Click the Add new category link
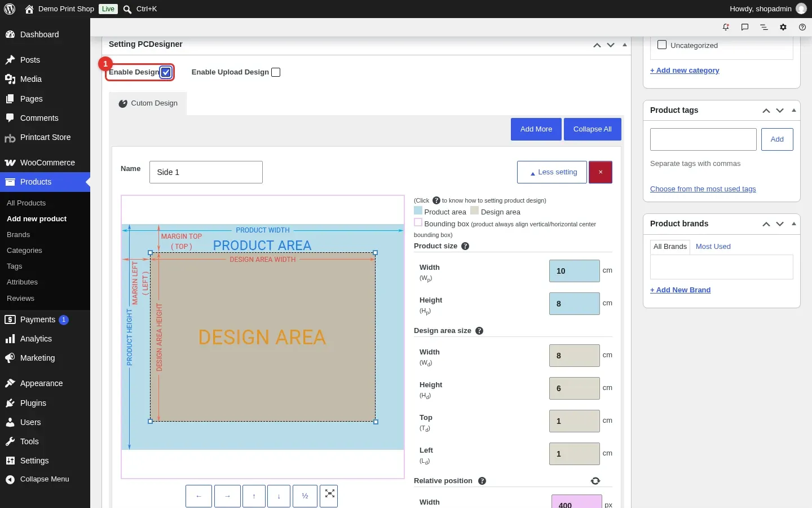The image size is (812, 508). (685, 71)
